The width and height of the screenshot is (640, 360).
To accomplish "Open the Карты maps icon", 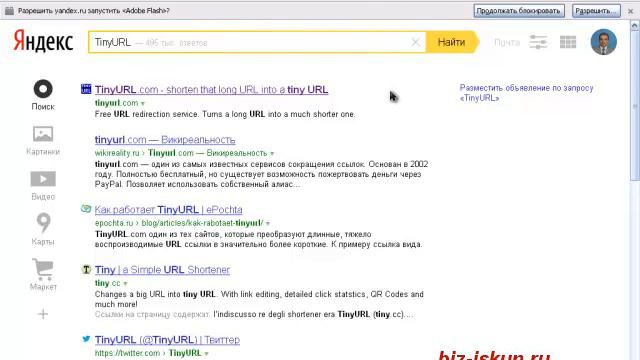I will click(x=43, y=223).
